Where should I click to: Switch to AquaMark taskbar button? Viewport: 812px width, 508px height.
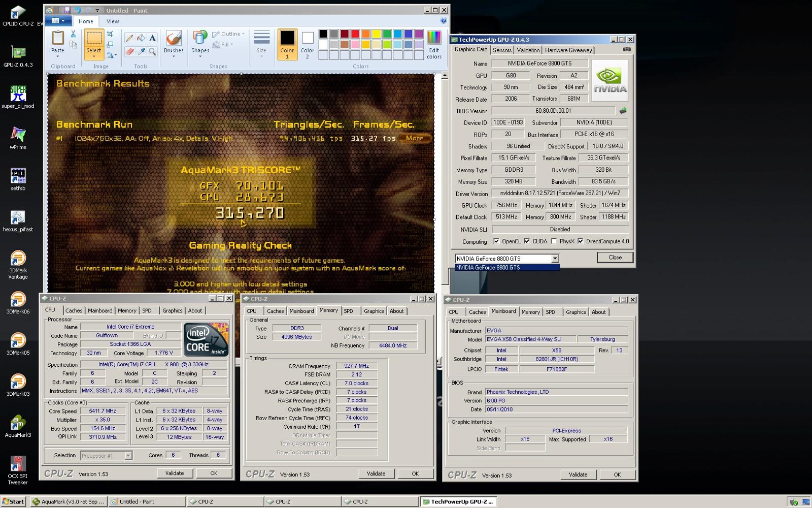point(69,501)
